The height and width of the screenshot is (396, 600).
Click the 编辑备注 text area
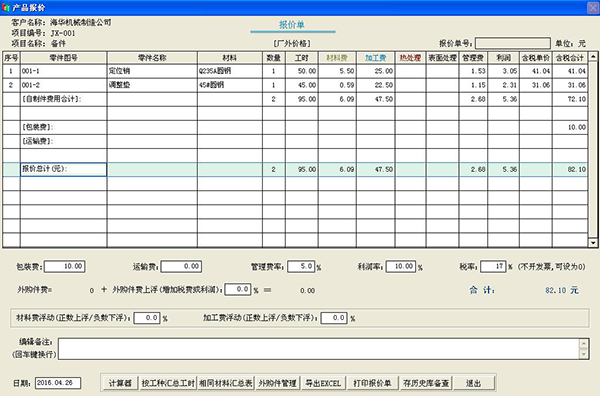tap(319, 349)
